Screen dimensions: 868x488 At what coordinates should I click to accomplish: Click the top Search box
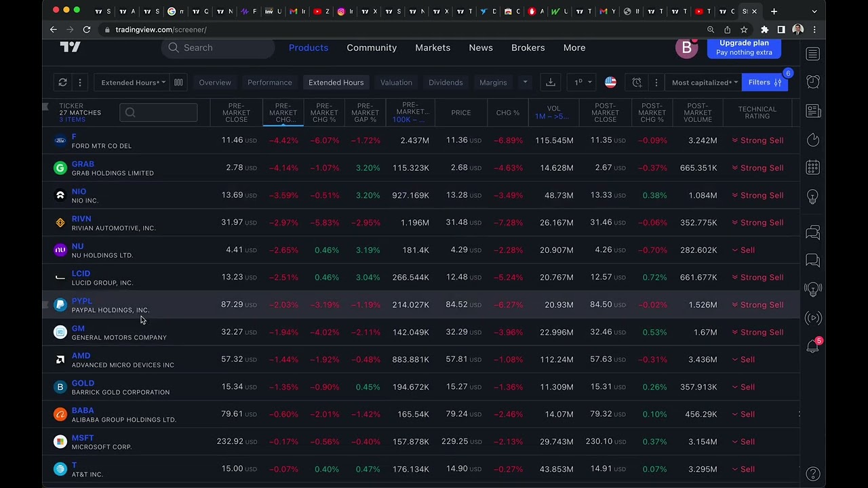(x=218, y=47)
